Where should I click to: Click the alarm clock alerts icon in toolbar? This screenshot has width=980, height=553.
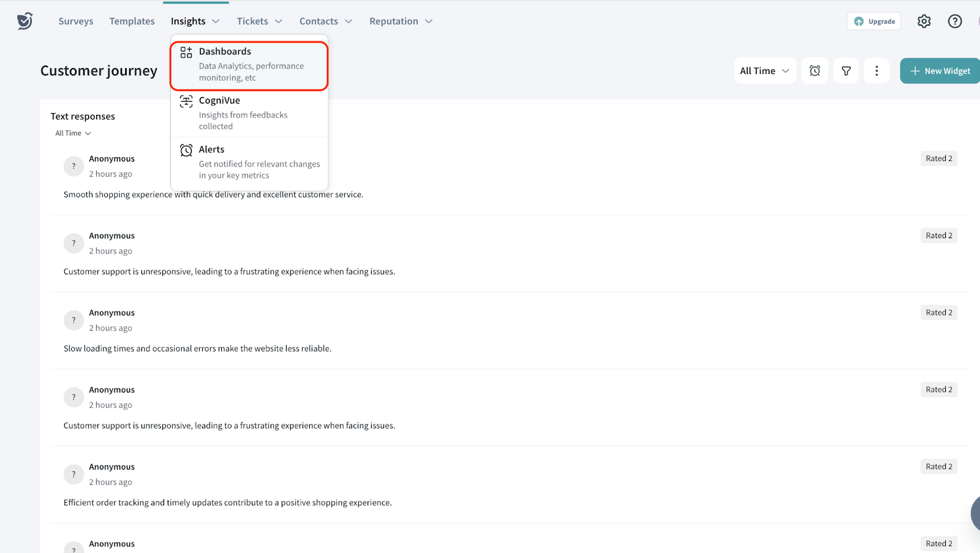pos(815,71)
